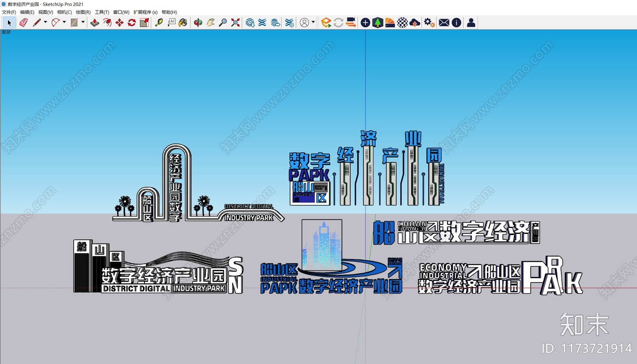
Task: Select the arched 经济产业园 sign model
Action: pyautogui.click(x=198, y=183)
